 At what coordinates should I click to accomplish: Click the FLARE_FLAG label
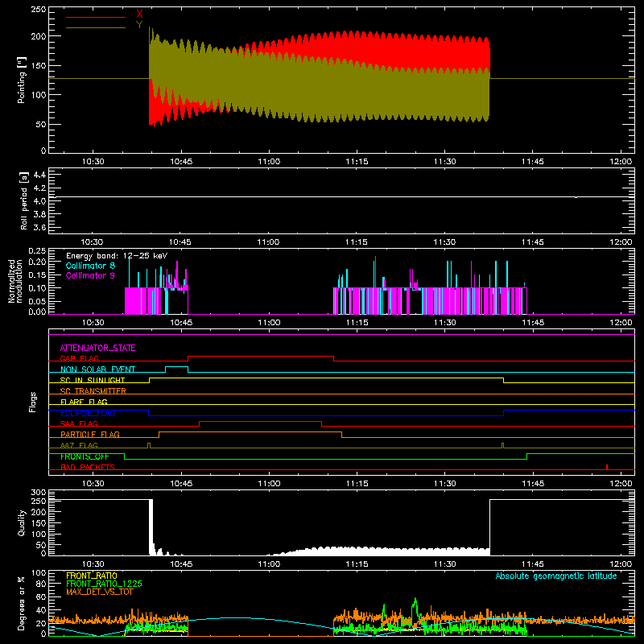pyautogui.click(x=84, y=401)
